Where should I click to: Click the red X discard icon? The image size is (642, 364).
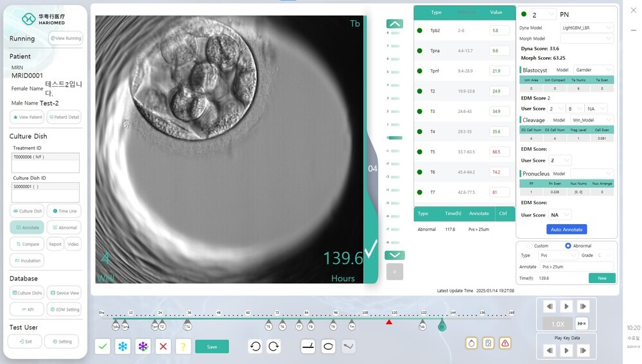tap(164, 347)
